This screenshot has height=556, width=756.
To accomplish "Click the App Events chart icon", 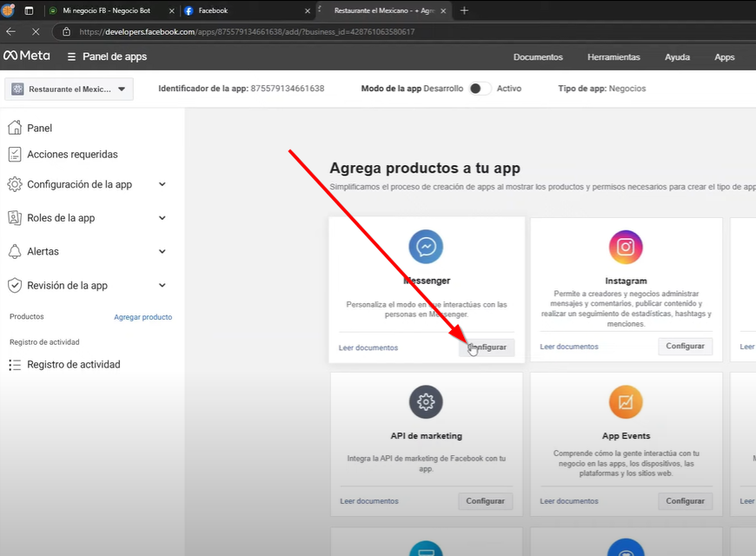I will [x=626, y=401].
